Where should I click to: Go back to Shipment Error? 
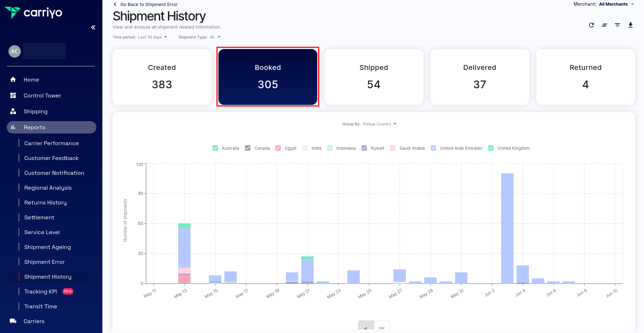tap(149, 5)
